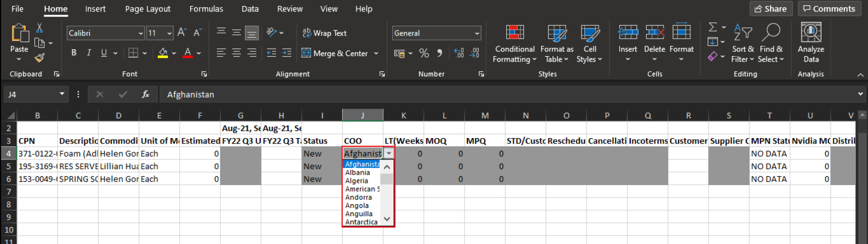Viewport: 868px width, 244px height.
Task: Apply the red font color
Action: 187,53
